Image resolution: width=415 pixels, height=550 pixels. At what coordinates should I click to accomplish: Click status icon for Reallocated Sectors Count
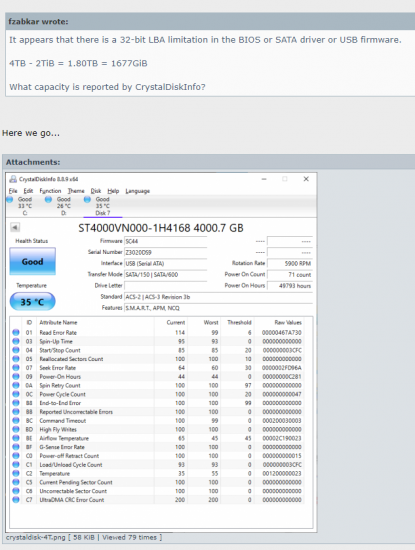tap(16, 358)
